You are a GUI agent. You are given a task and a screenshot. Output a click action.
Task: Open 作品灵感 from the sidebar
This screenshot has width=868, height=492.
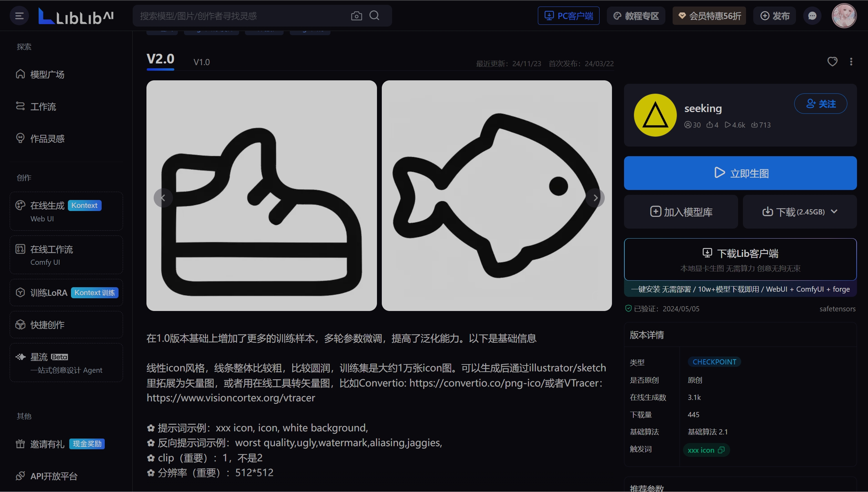click(47, 138)
